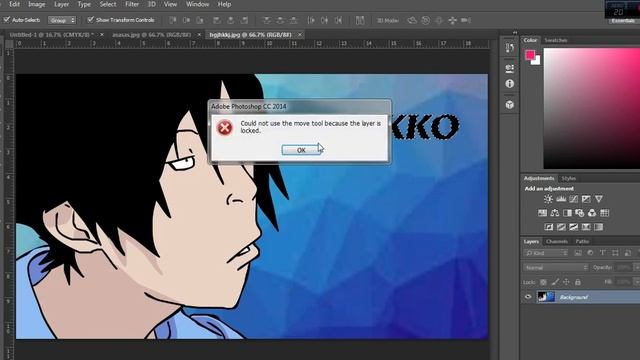This screenshot has width=640, height=360.
Task: Add a Color Balance adjustment
Action: [x=555, y=213]
